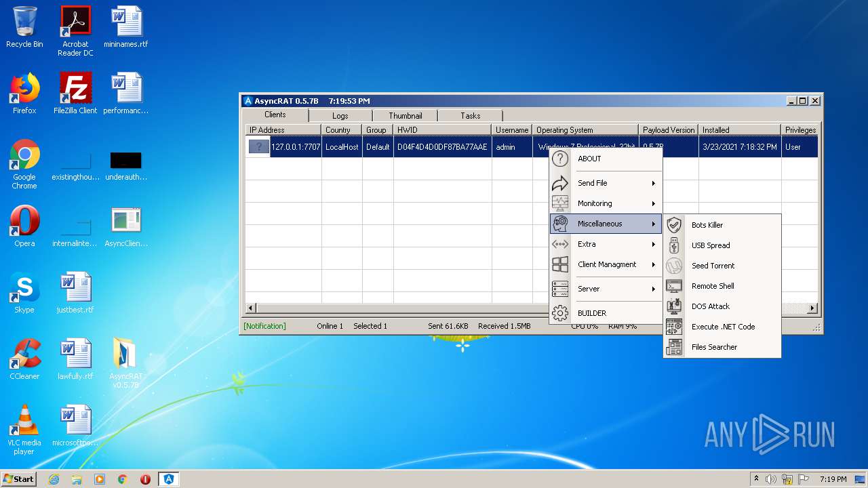Click the Monitoring chart icon
The height and width of the screenshot is (488, 868).
point(559,203)
